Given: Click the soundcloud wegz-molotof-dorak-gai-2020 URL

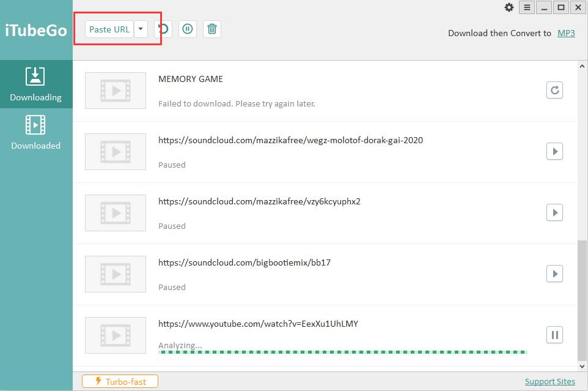Looking at the screenshot, I should 290,140.
